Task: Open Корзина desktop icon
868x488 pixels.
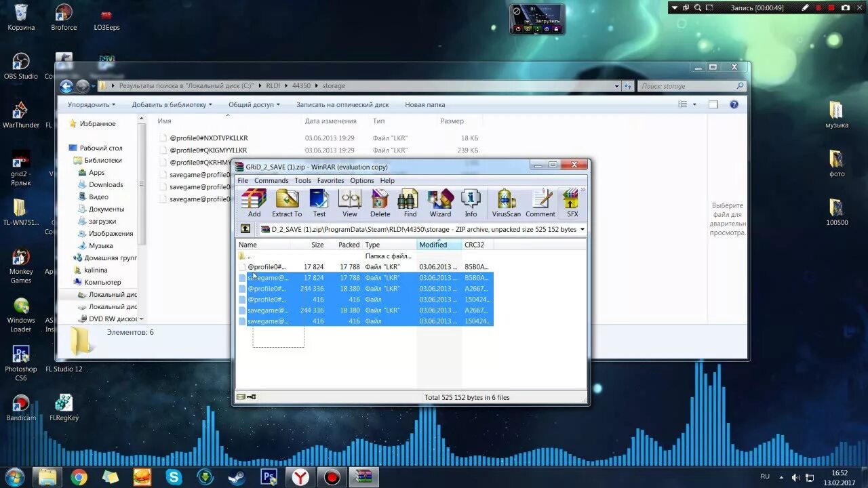Action: (x=21, y=17)
